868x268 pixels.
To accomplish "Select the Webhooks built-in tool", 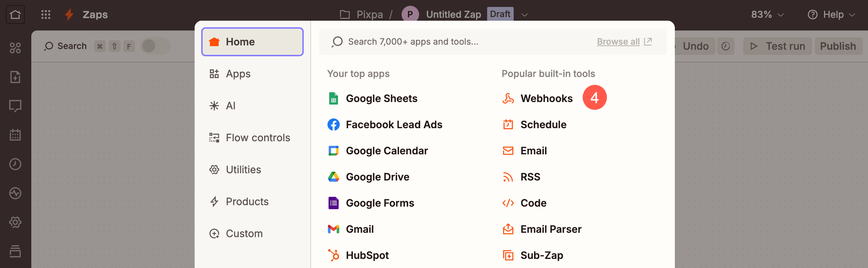I will (x=537, y=98).
